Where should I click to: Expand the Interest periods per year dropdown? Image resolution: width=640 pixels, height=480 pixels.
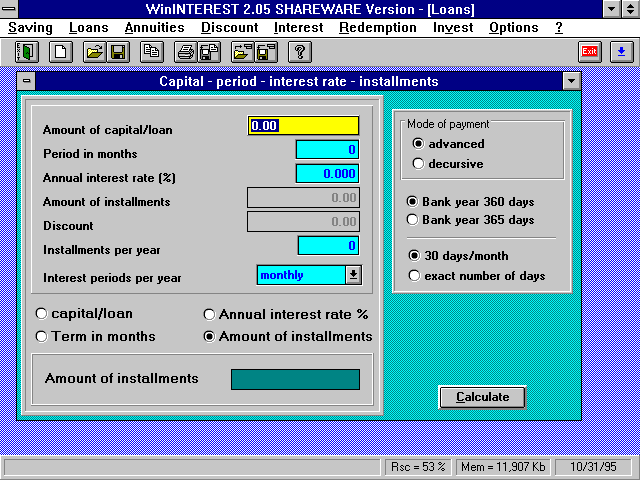click(353, 275)
